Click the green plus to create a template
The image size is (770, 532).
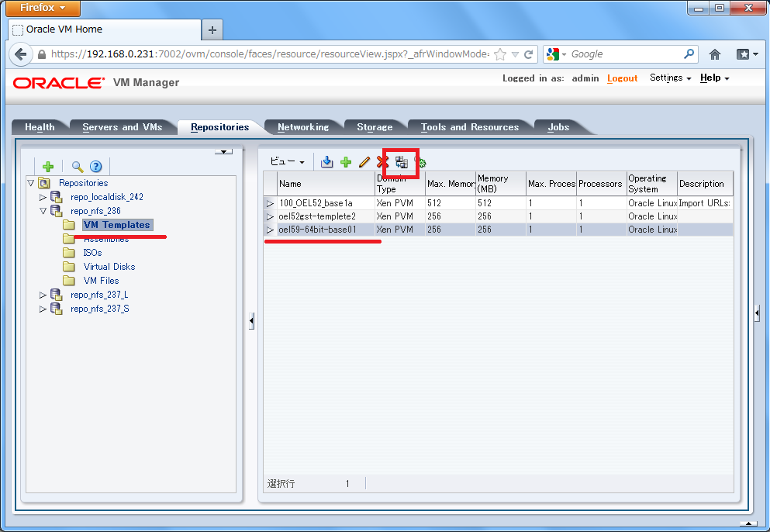click(x=347, y=162)
